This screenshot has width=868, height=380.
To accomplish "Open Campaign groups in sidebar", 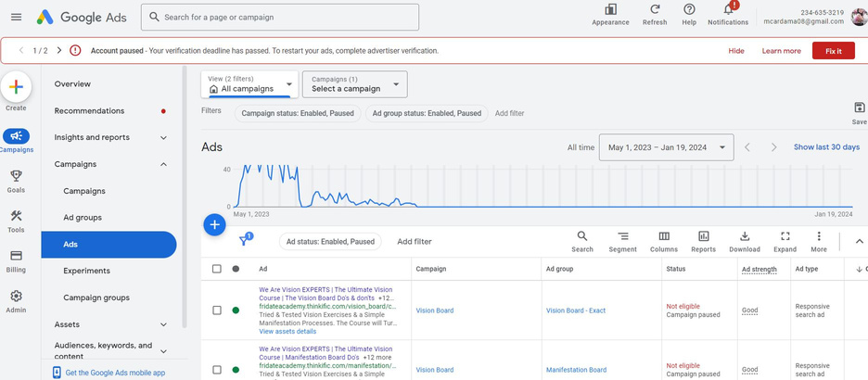I will point(96,298).
